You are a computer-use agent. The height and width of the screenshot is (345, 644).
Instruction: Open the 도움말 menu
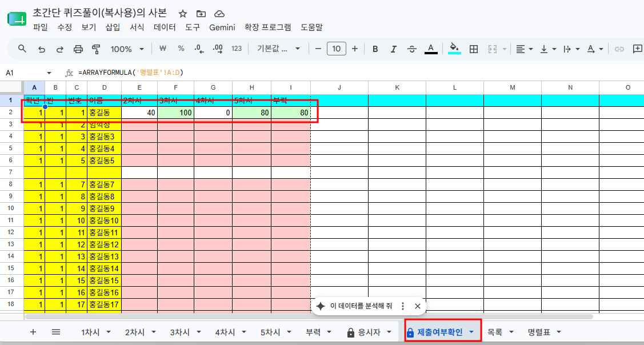click(x=311, y=27)
